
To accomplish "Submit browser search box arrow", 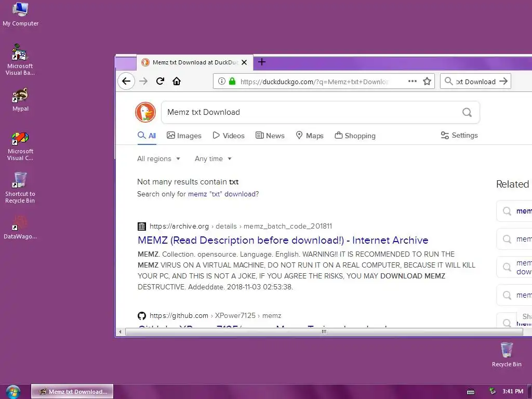I will pos(503,81).
